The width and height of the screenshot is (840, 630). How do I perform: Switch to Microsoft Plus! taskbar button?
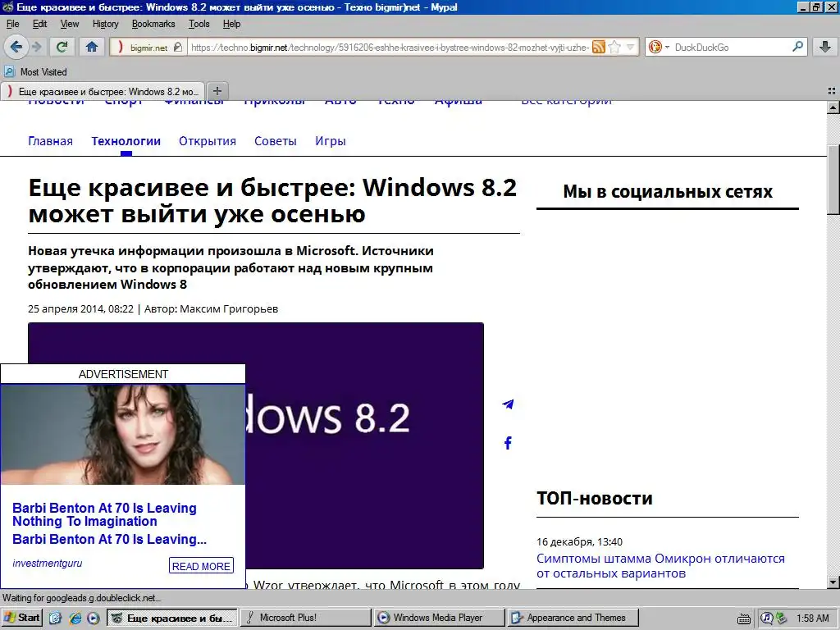pos(305,618)
